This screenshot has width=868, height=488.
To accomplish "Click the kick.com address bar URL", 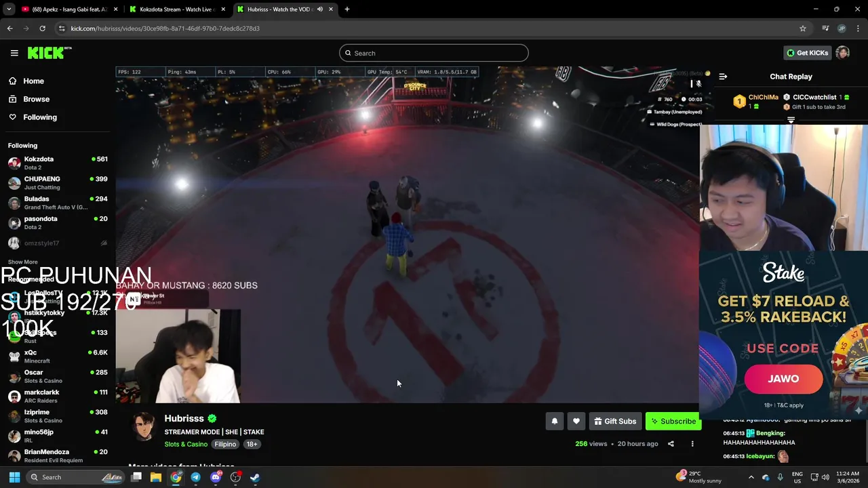I will pyautogui.click(x=165, y=28).
